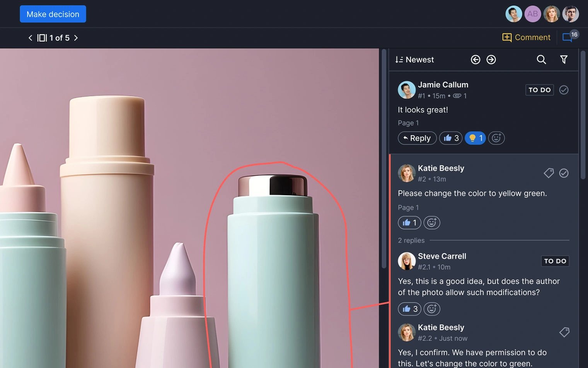Mark Jamie Callum's comment as resolved

(x=564, y=90)
